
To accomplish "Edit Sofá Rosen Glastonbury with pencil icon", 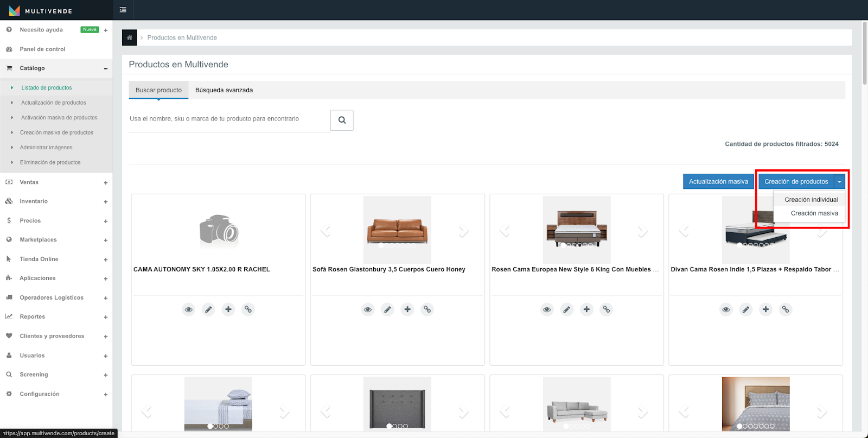I will (x=387, y=309).
